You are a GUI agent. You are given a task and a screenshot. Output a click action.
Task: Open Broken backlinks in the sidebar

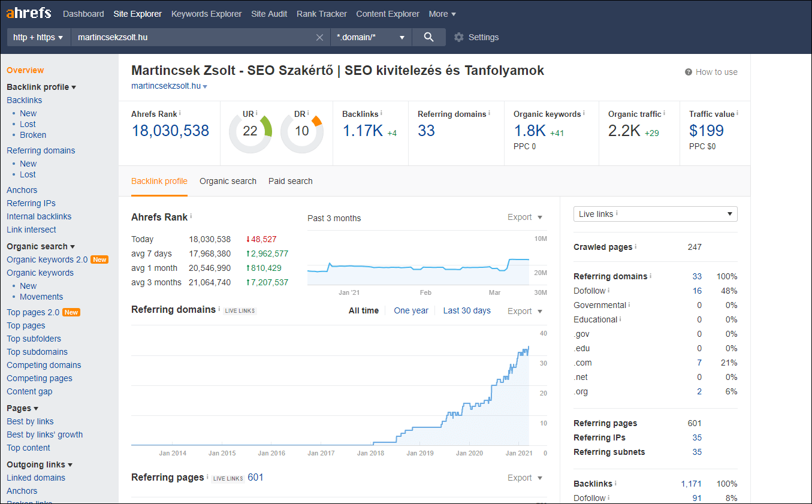[x=33, y=135]
